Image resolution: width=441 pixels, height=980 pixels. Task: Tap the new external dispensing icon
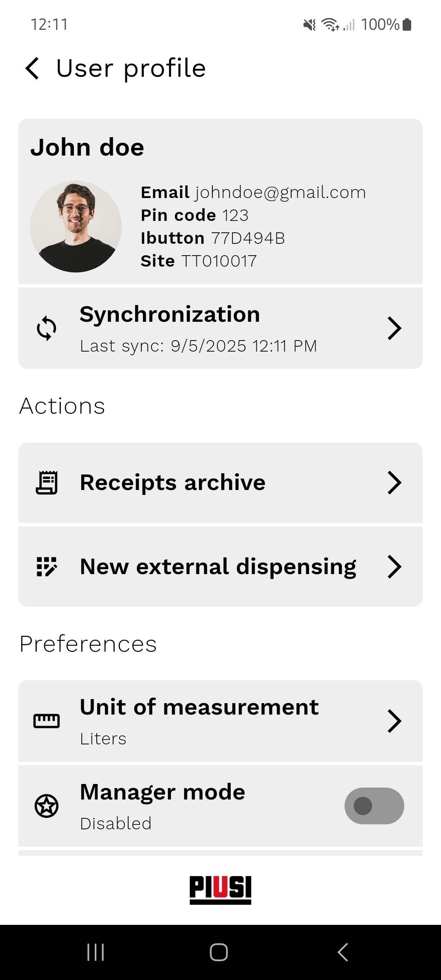tap(47, 566)
